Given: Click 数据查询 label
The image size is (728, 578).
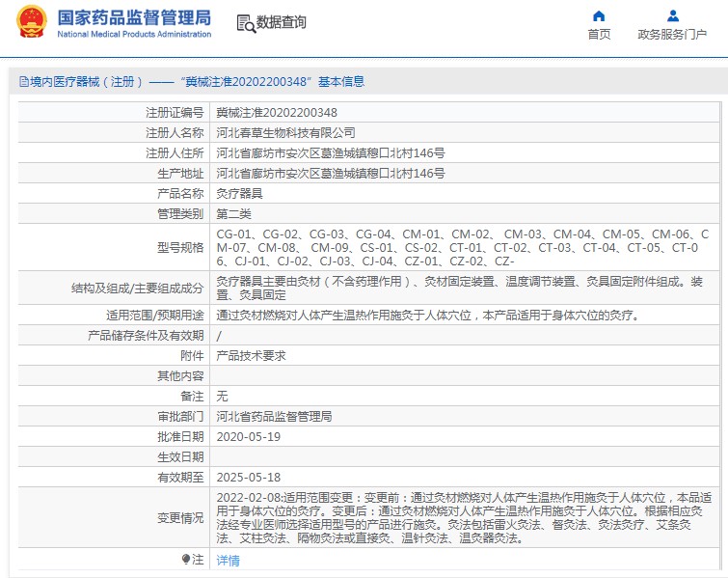Looking at the screenshot, I should [282, 22].
